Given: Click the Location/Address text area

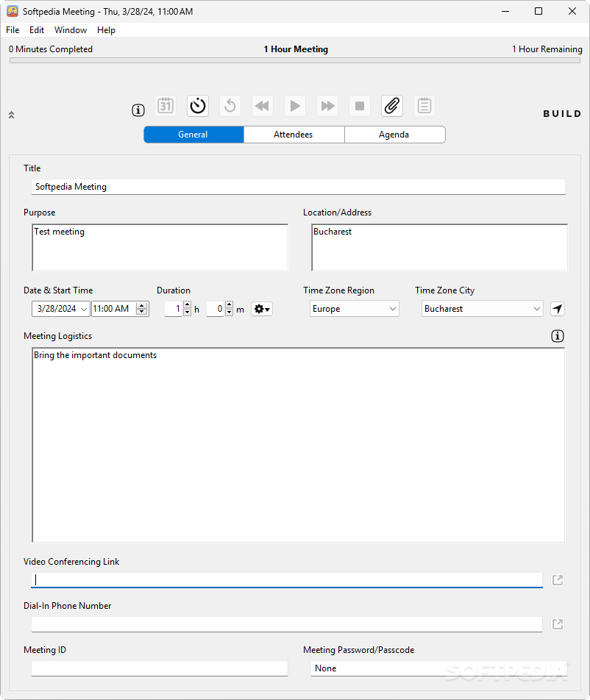Looking at the screenshot, I should (x=439, y=248).
